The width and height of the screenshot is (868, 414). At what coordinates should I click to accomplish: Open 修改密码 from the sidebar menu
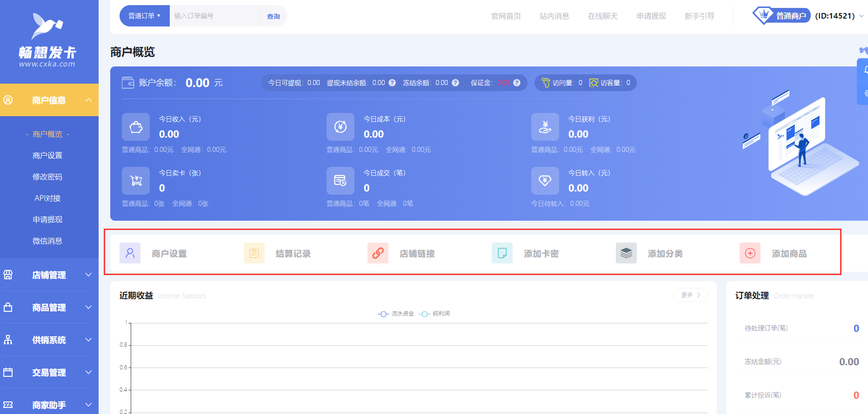coord(47,177)
